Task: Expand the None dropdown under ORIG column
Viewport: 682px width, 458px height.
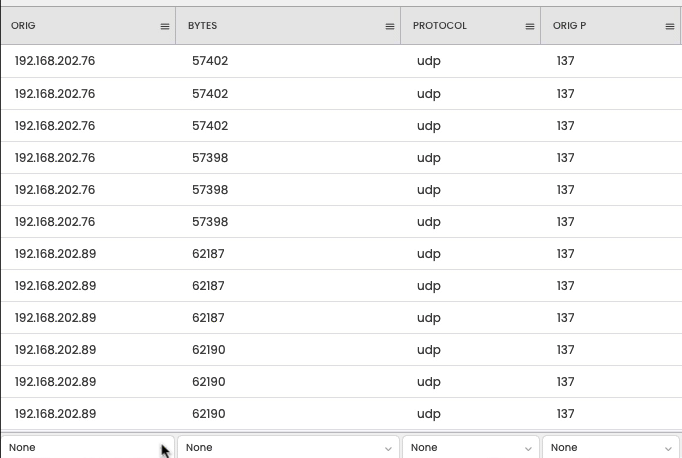Action: 87,448
